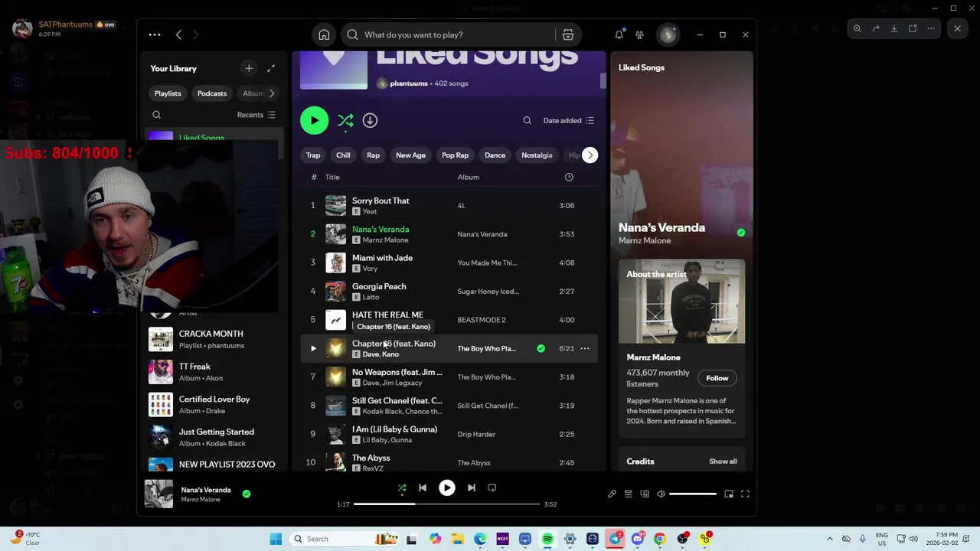
Task: Open CRACKA MONTH playlist in library
Action: pyautogui.click(x=211, y=339)
